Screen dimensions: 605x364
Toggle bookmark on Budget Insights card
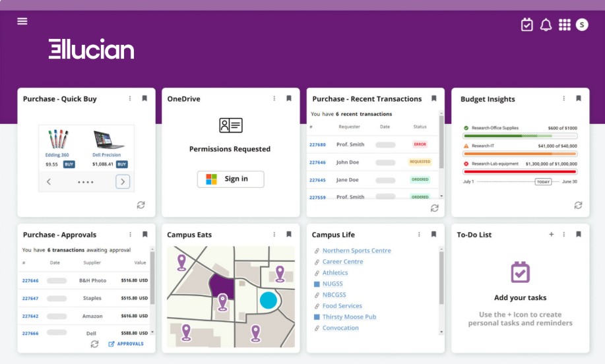pos(578,98)
